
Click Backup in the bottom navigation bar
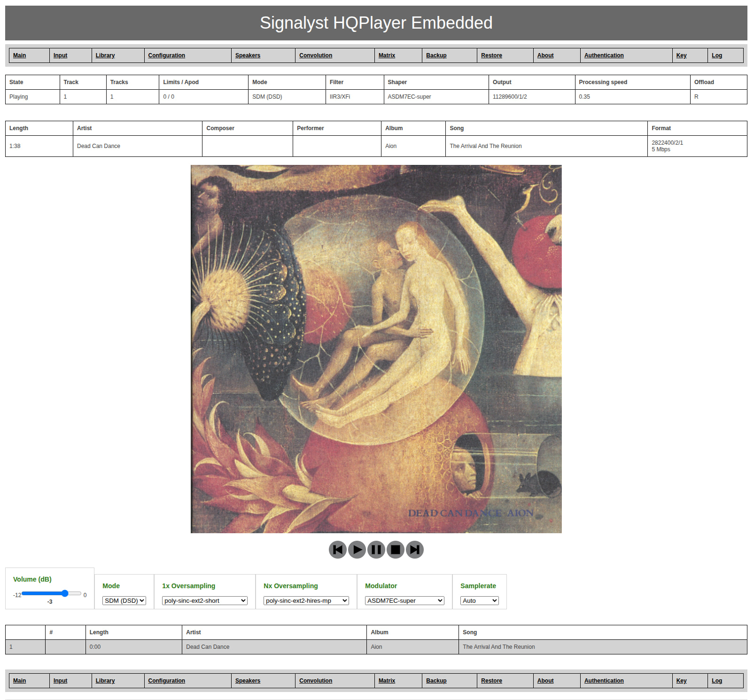click(x=436, y=681)
